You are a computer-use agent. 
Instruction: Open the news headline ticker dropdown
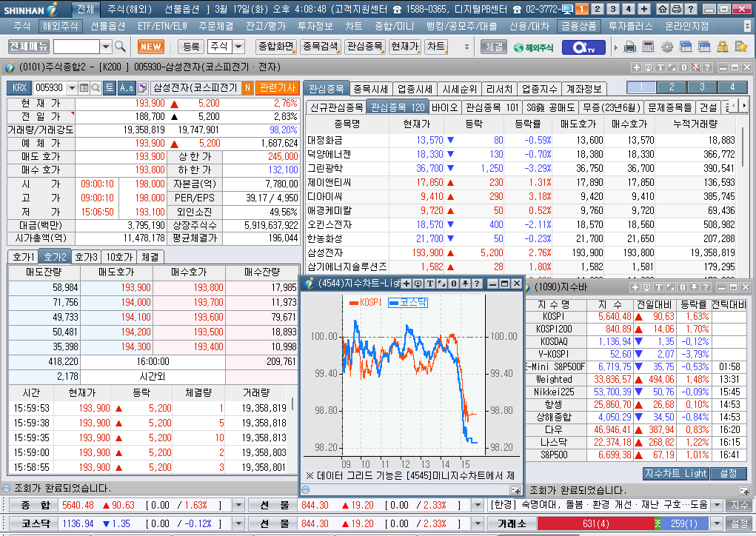[x=717, y=505]
